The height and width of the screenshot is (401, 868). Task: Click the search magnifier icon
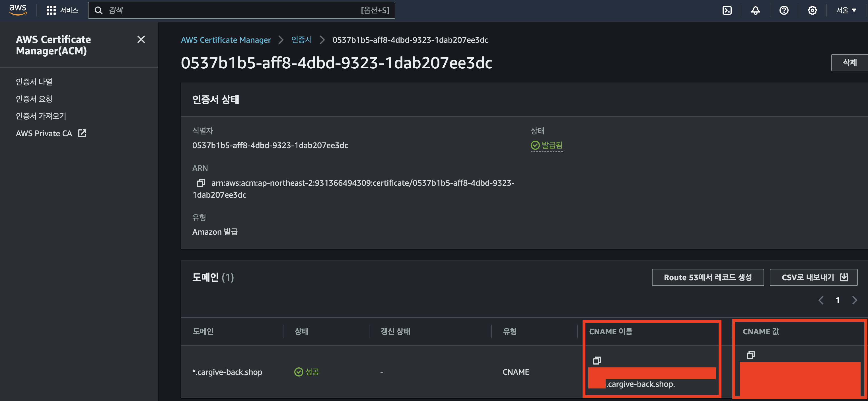98,11
